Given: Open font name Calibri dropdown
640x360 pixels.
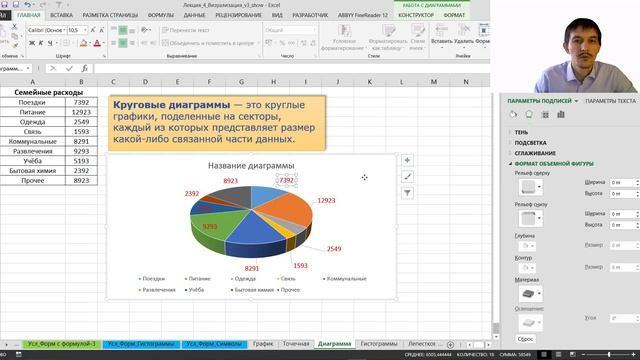Looking at the screenshot, I should [x=64, y=30].
